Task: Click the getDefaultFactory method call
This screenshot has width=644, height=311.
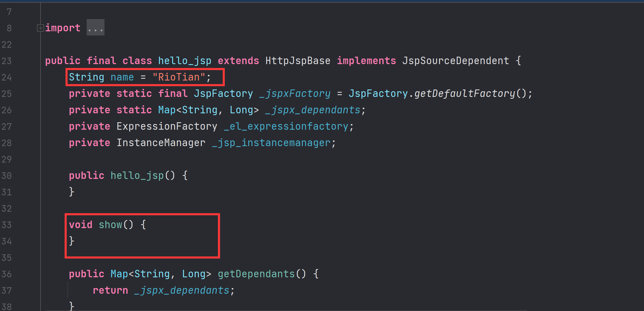Action: [464, 94]
